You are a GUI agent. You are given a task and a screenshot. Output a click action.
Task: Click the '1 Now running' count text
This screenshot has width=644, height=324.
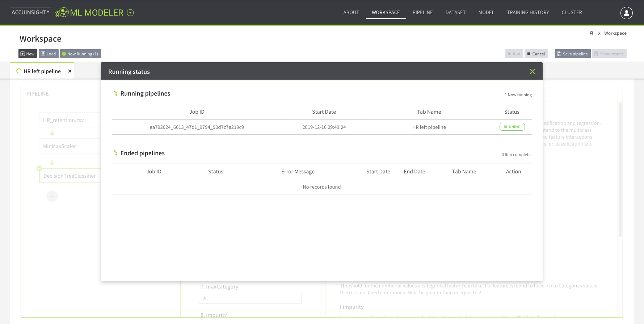pyautogui.click(x=518, y=95)
